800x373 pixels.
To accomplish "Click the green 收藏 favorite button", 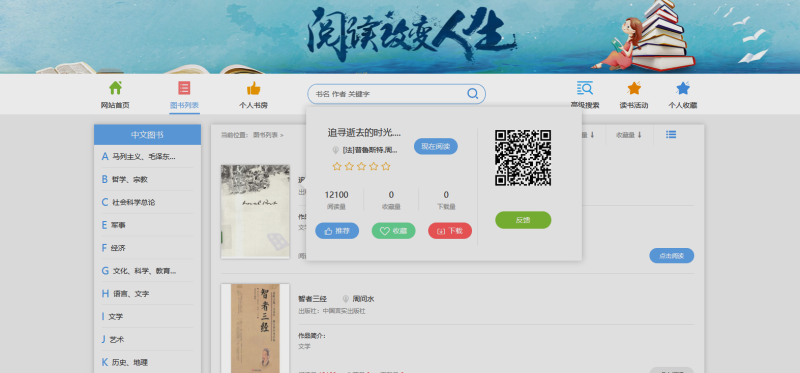I will point(393,231).
